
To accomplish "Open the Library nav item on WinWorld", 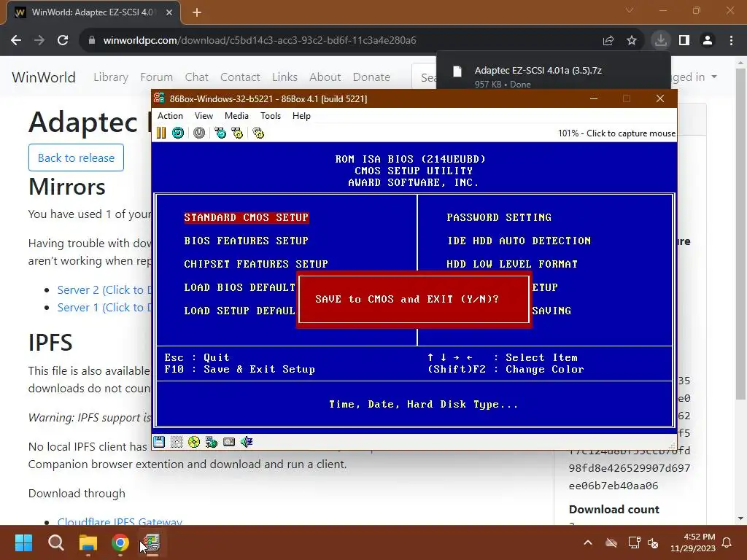I will [111, 77].
